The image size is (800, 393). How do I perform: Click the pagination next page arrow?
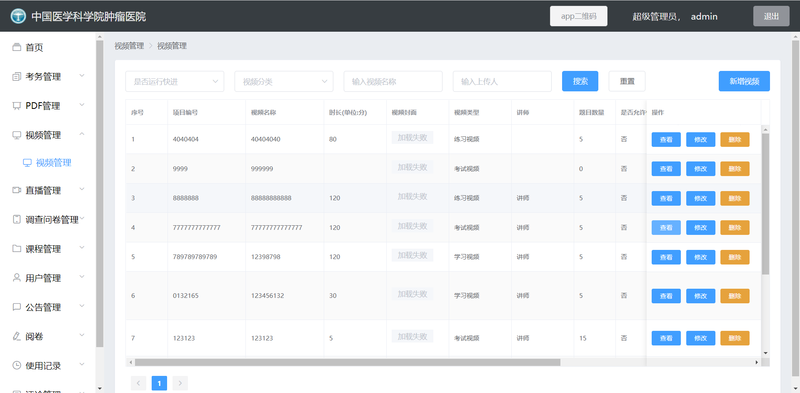[180, 383]
